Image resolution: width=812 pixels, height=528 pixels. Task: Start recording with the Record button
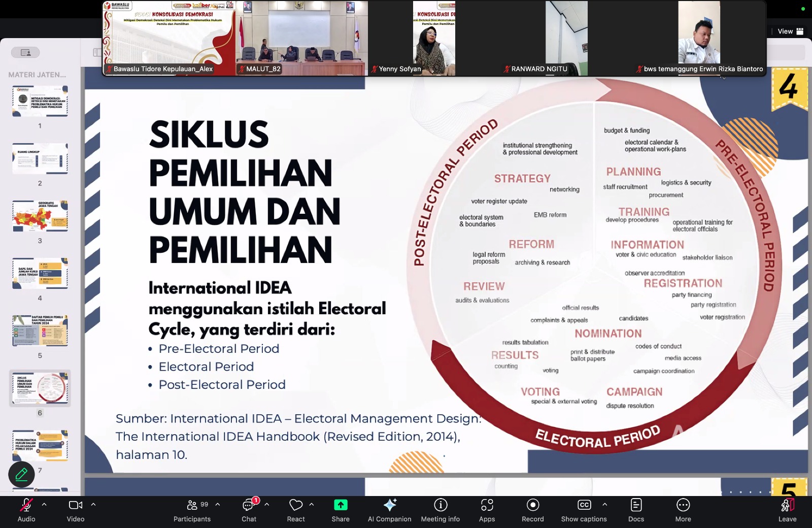[533, 510]
